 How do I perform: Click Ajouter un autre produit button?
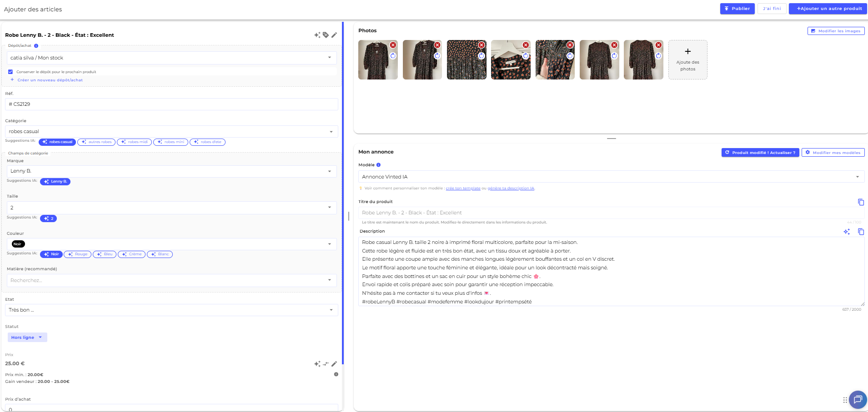tap(828, 9)
